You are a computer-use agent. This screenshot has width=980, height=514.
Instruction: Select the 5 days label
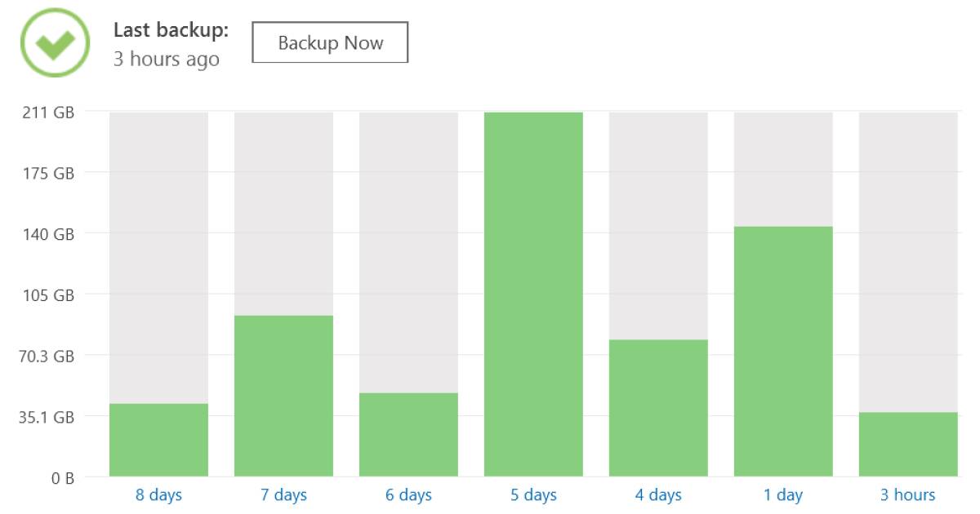533,495
